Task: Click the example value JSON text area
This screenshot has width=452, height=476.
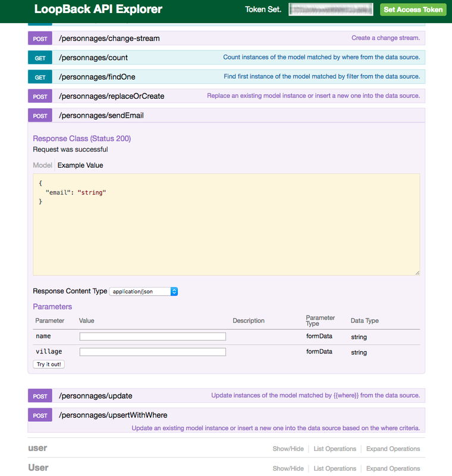Action: tap(227, 225)
